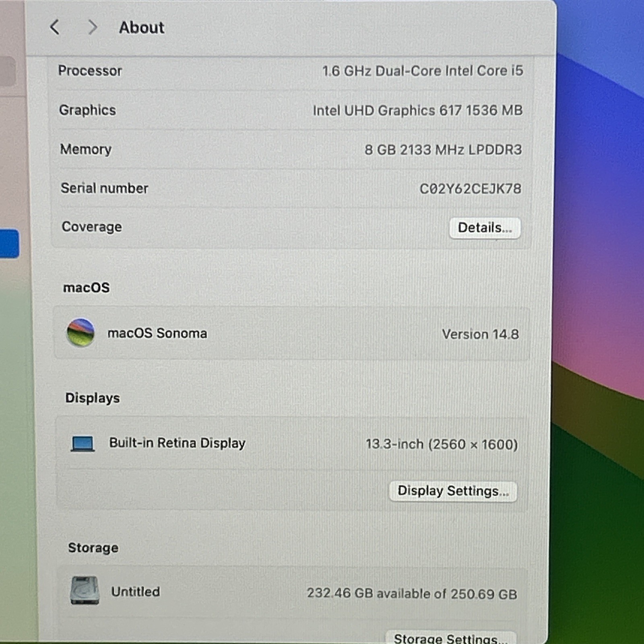Image resolution: width=644 pixels, height=644 pixels.
Task: Click the macOS section heading
Action: [86, 288]
